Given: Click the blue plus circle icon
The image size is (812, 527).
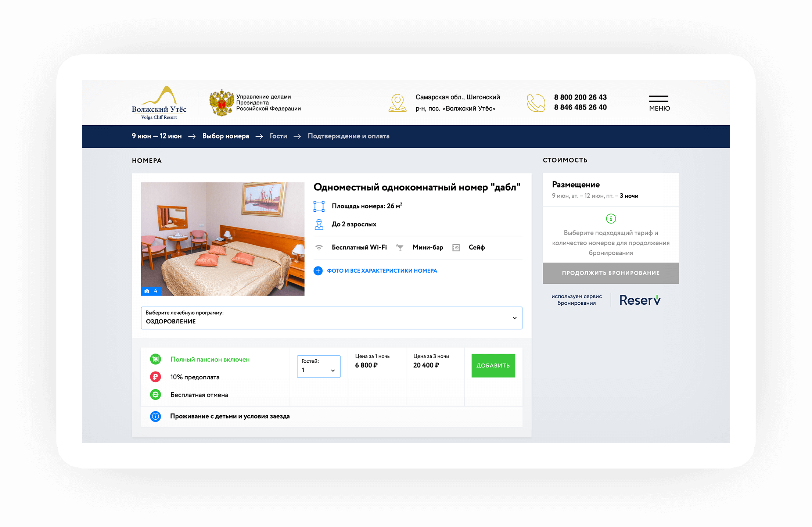Looking at the screenshot, I should click(318, 271).
